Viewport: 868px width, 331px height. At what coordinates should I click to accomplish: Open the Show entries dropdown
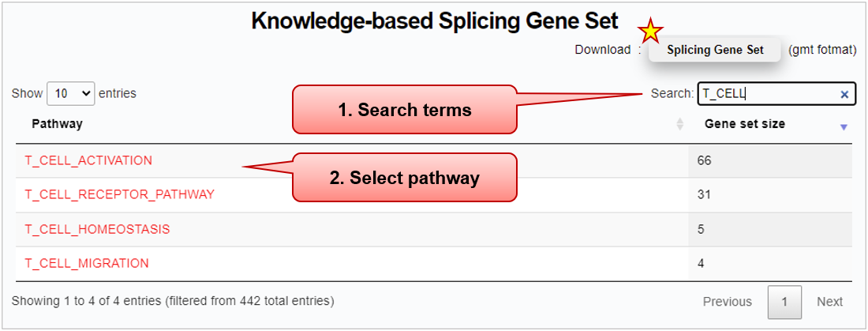[x=70, y=93]
